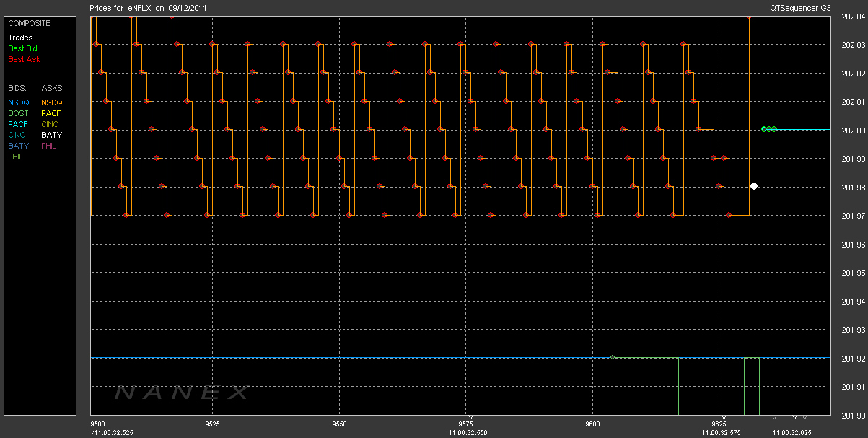Click the 201.95 price axis label
This screenshot has width=868, height=438.
[x=854, y=273]
